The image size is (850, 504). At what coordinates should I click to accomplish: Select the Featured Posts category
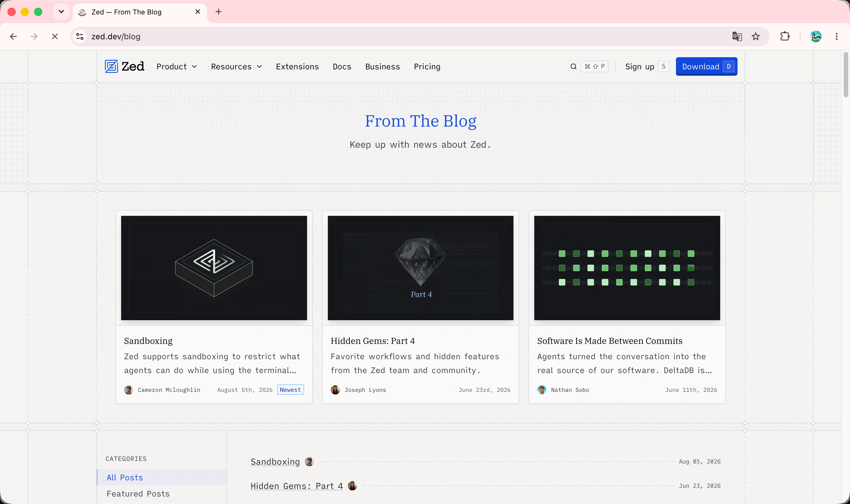(x=162, y=494)
